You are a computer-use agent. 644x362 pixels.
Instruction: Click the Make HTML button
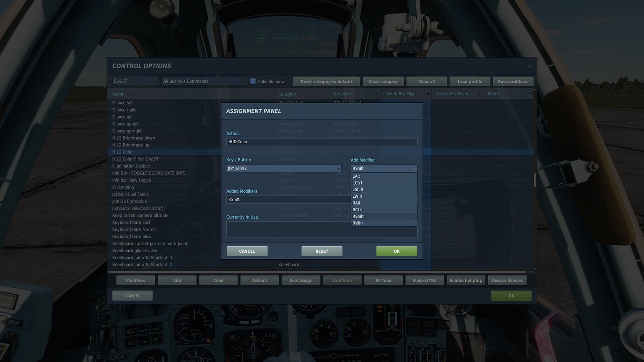pyautogui.click(x=424, y=280)
